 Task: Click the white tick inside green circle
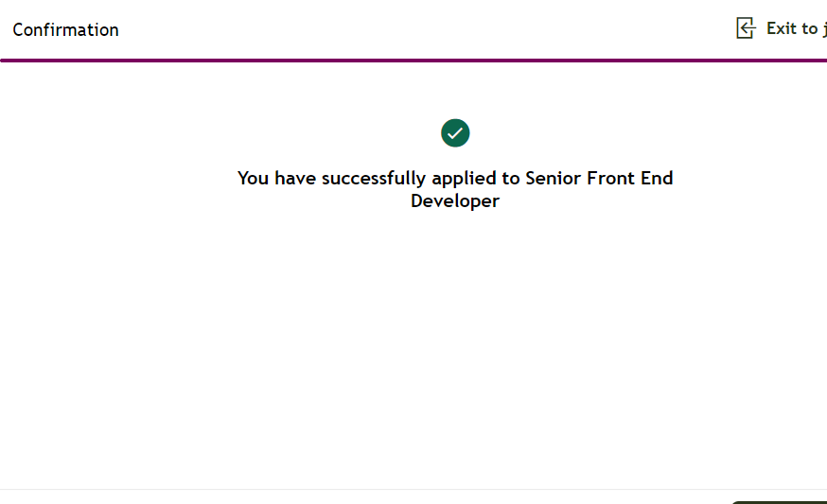[x=455, y=133]
